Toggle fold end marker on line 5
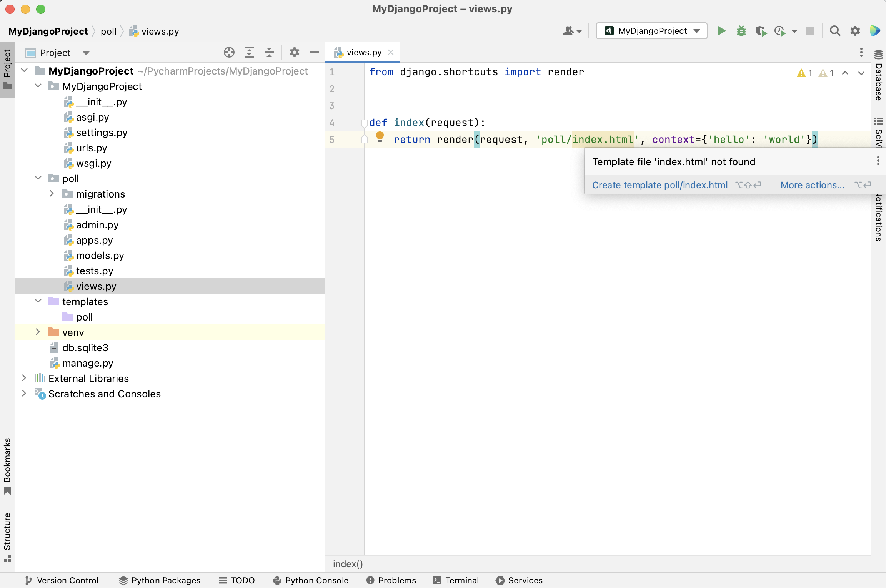Screen dimensions: 886x588 click(364, 140)
